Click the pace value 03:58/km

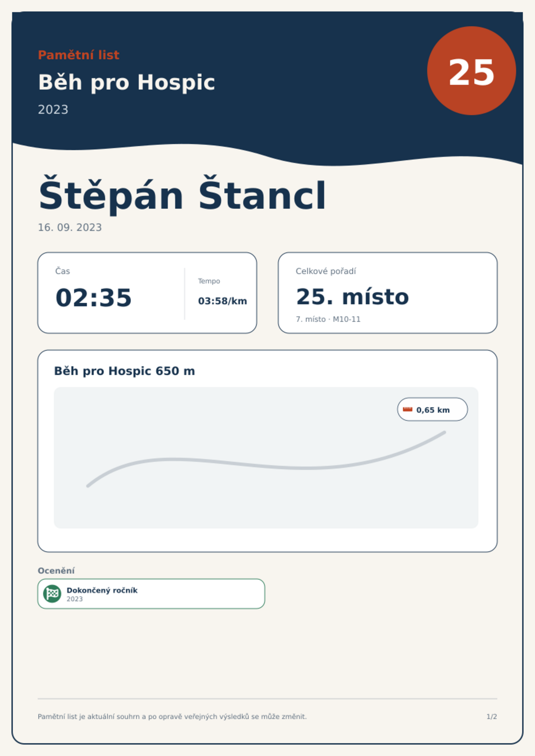coord(222,301)
